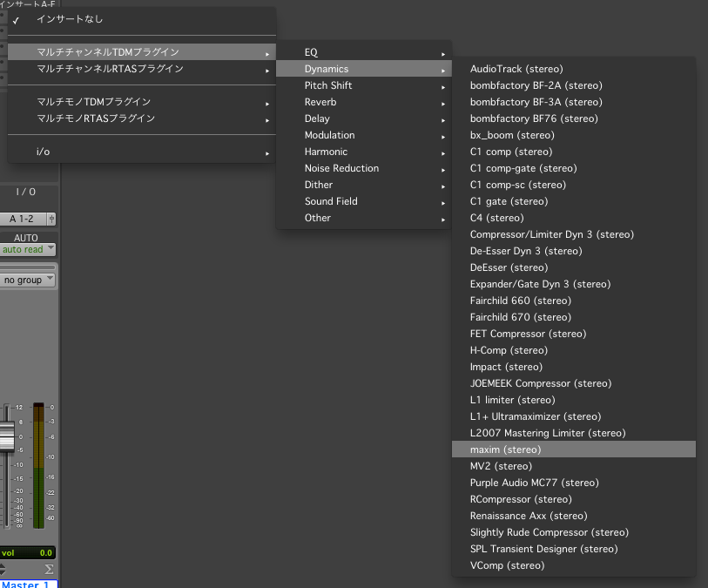Click the vol 0.0 level readout

tap(28, 553)
